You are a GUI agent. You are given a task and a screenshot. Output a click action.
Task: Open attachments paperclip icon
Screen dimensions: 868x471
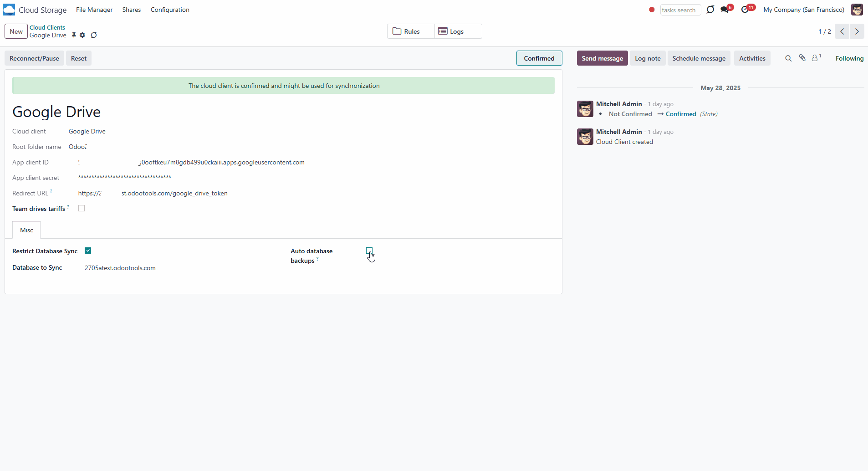coord(802,58)
